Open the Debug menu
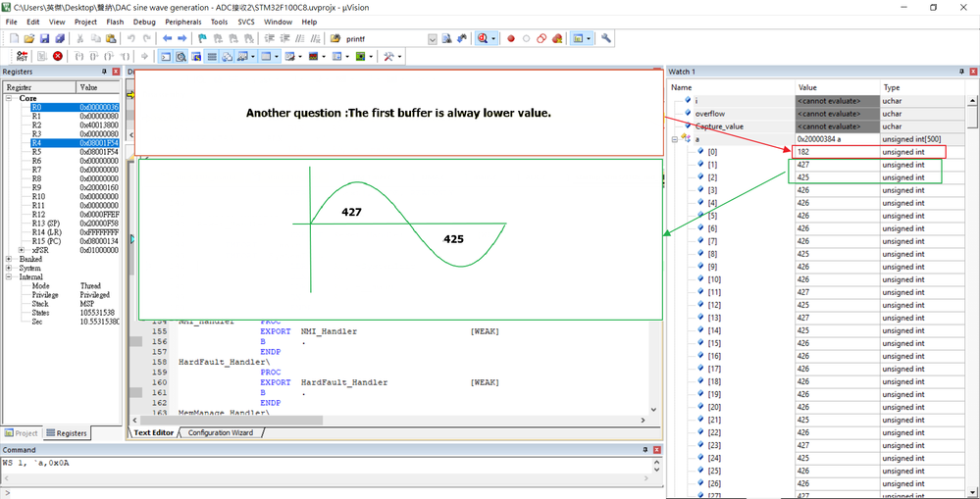Viewport: 980px width, 499px height. pos(144,22)
